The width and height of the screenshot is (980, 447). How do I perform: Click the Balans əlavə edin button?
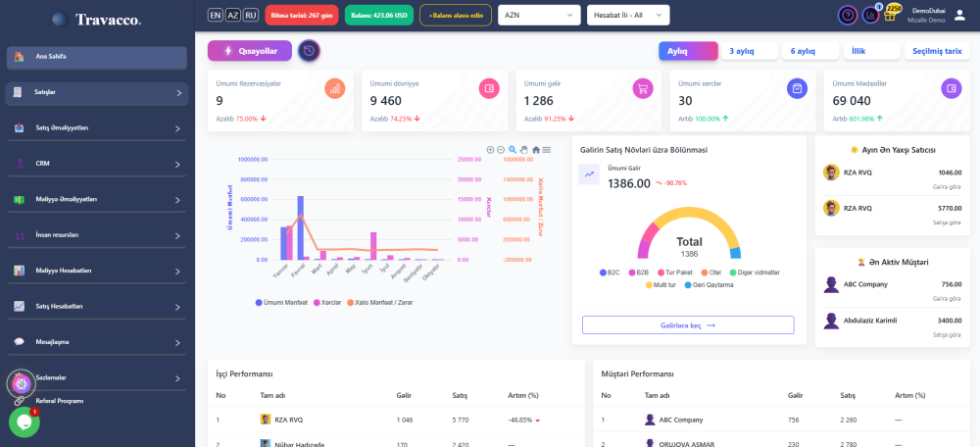[456, 15]
